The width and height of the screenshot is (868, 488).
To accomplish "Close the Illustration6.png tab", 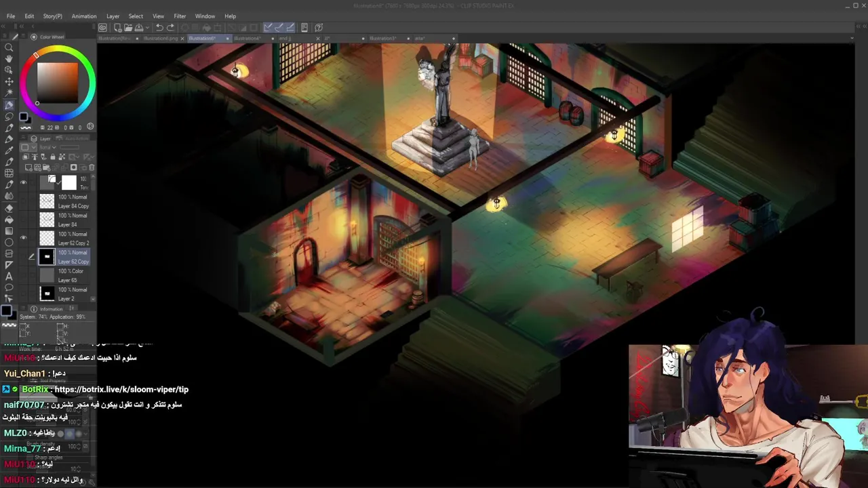I will [x=182, y=39].
